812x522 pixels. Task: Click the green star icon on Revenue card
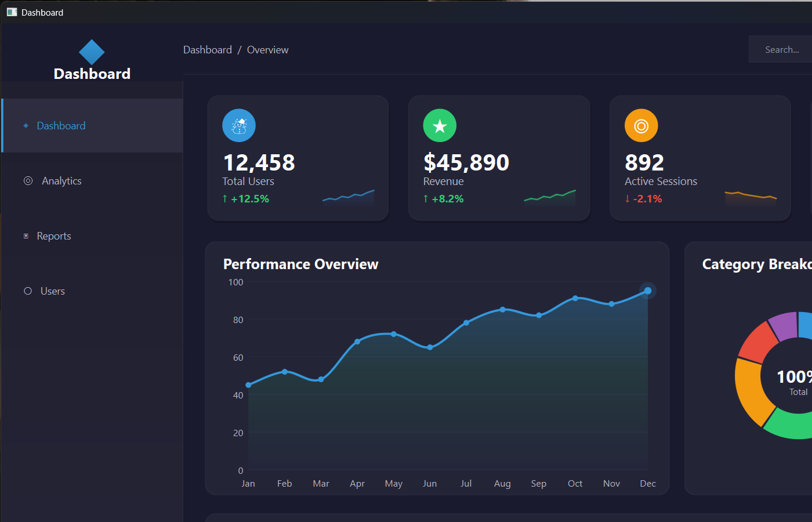point(440,125)
